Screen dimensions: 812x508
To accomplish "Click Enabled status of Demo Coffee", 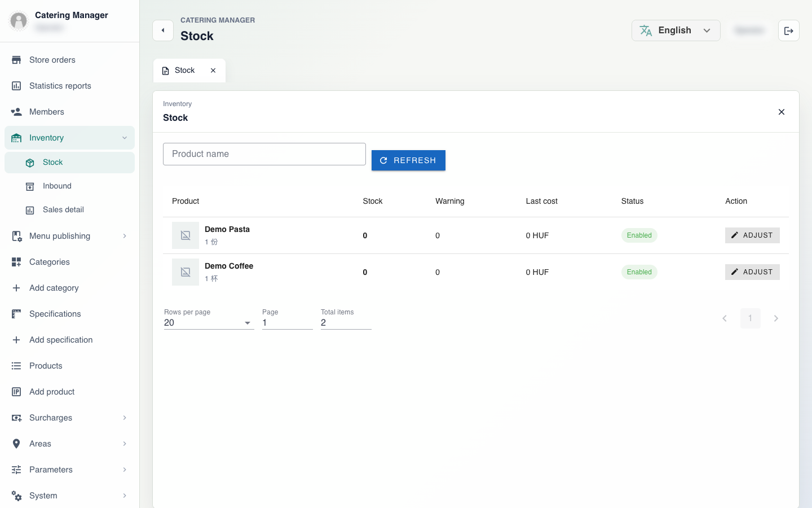I will (x=639, y=272).
